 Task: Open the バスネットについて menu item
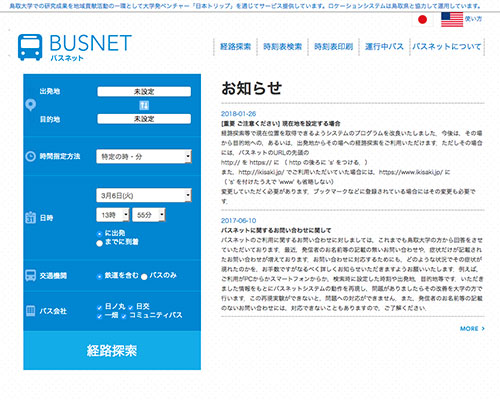point(447,47)
